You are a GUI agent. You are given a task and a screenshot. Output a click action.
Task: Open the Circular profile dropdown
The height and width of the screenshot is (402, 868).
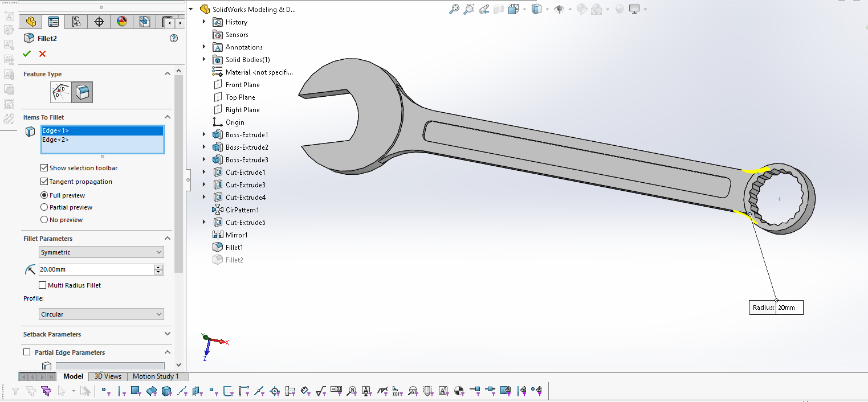[101, 314]
